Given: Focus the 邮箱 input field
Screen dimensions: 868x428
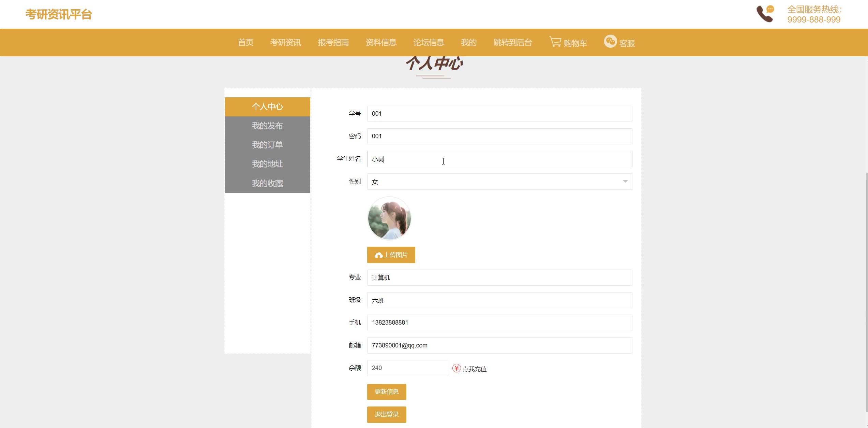Looking at the screenshot, I should (499, 345).
